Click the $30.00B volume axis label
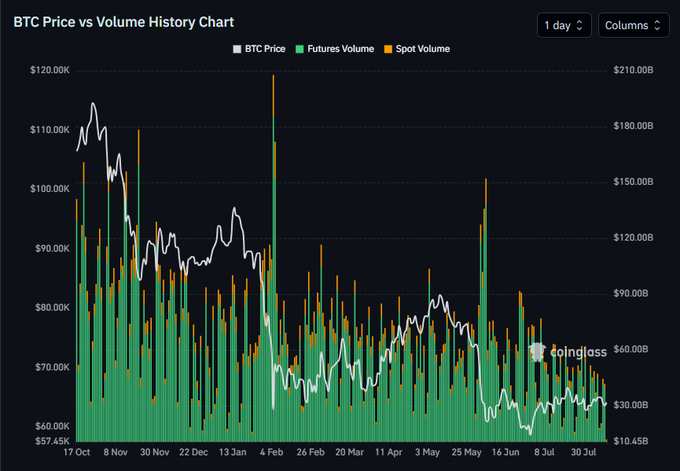 [x=631, y=405]
